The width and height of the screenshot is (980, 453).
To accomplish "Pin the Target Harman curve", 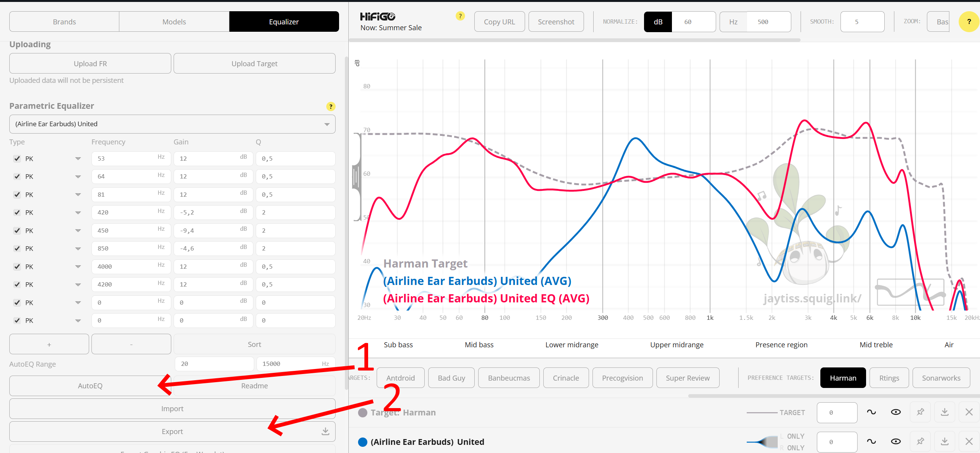I will point(920,412).
